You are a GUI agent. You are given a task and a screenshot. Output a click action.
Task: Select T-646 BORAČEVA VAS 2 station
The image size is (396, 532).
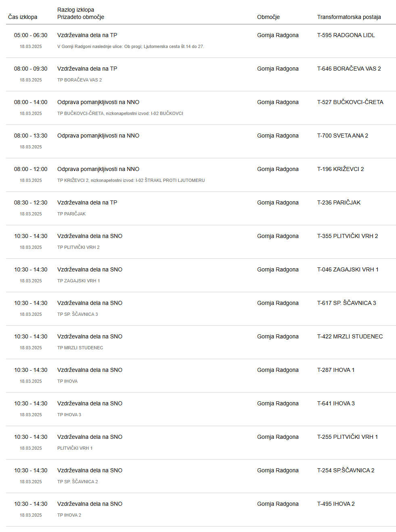tap(349, 69)
